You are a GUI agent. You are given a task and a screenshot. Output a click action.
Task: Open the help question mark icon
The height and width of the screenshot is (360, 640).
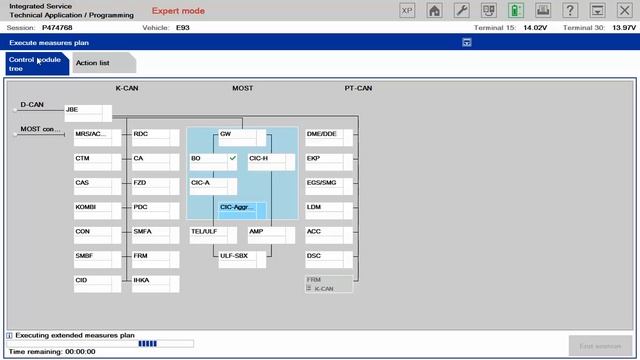click(570, 10)
